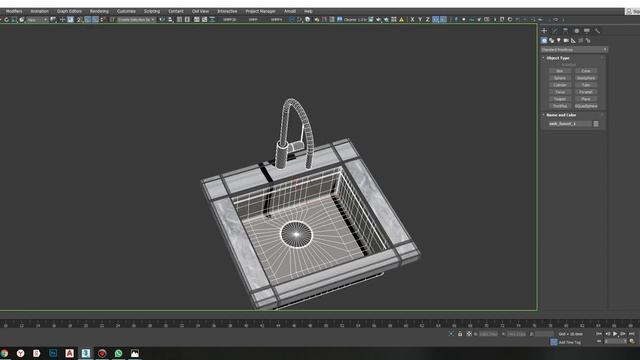Select the Lights category icon
This screenshot has width=640, height=360.
coord(559,40)
